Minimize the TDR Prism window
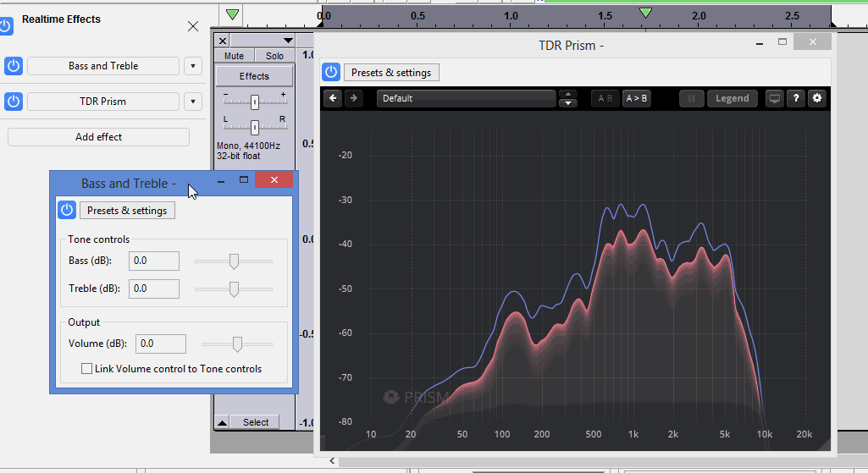The width and height of the screenshot is (868, 473). 760,42
